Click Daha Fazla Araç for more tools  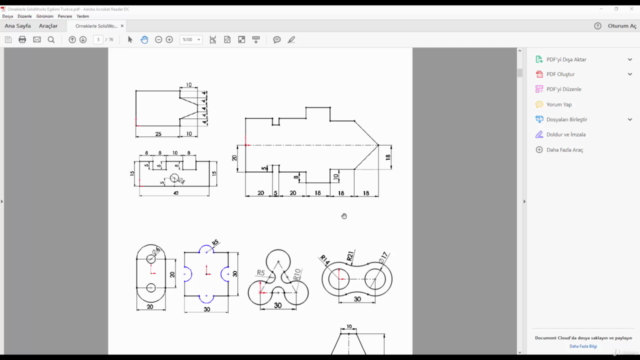[564, 150]
